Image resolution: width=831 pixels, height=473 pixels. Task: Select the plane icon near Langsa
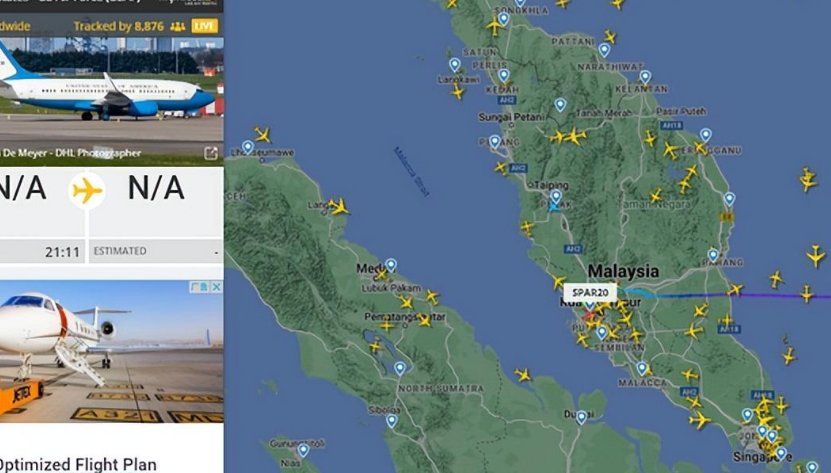click(x=338, y=206)
